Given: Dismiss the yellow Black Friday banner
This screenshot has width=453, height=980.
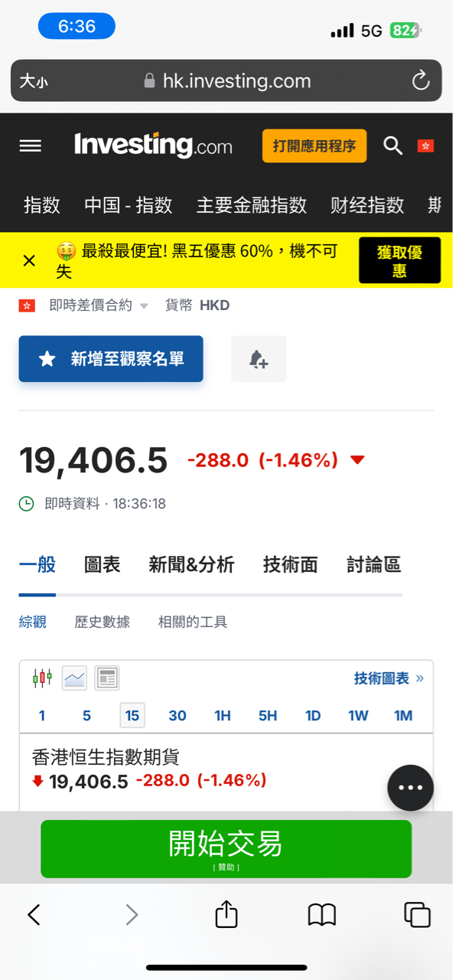Looking at the screenshot, I should point(29,260).
